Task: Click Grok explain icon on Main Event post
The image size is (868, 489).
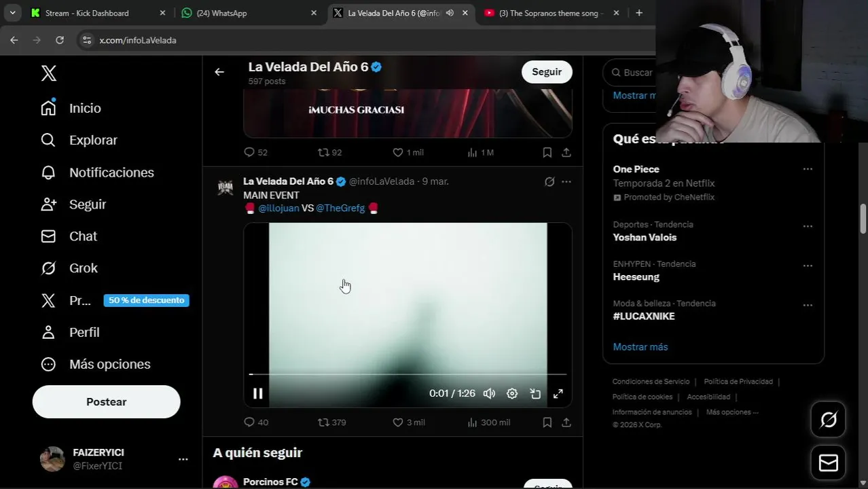Action: (549, 182)
